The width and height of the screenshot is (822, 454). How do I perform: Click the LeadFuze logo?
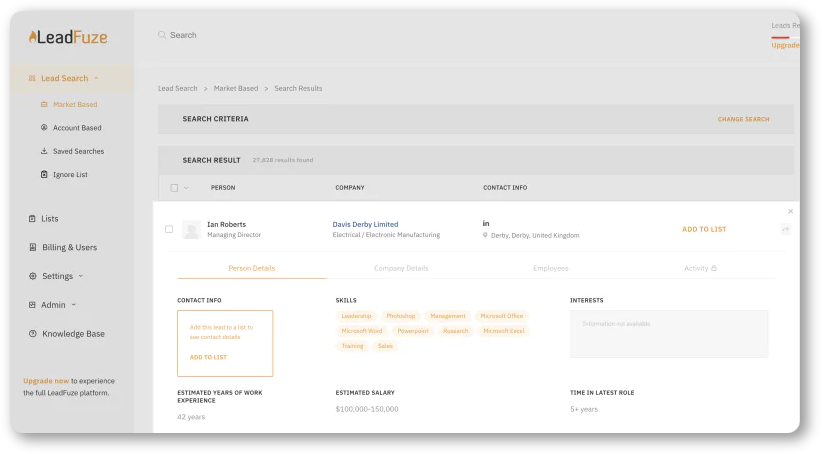(x=68, y=37)
